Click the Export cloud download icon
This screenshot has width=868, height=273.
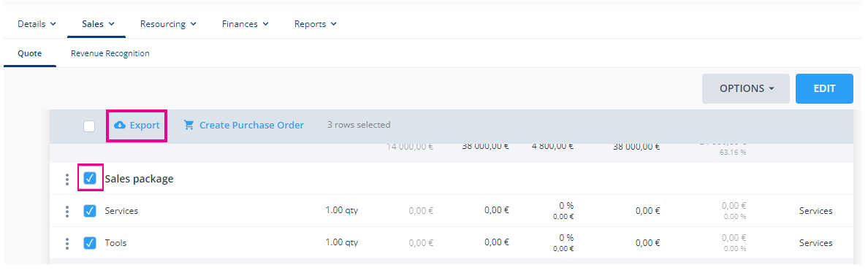(x=120, y=126)
